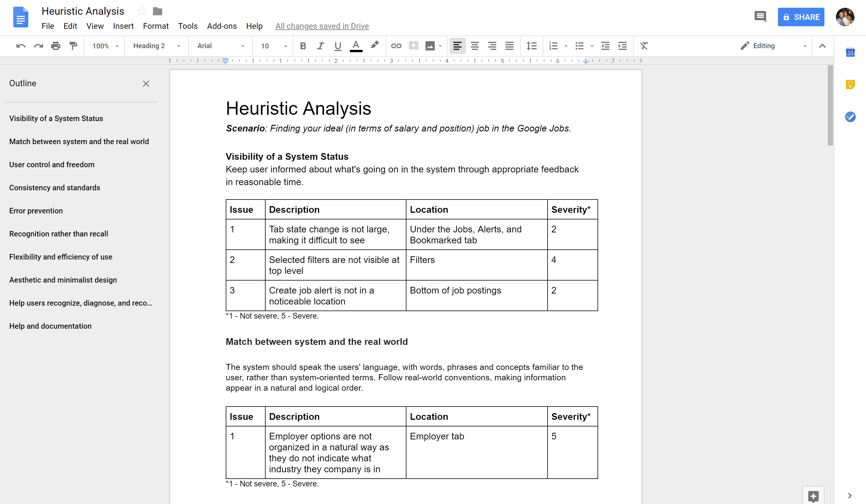
Task: Open the Heading 2 paragraph style dropdown
Action: 156,46
